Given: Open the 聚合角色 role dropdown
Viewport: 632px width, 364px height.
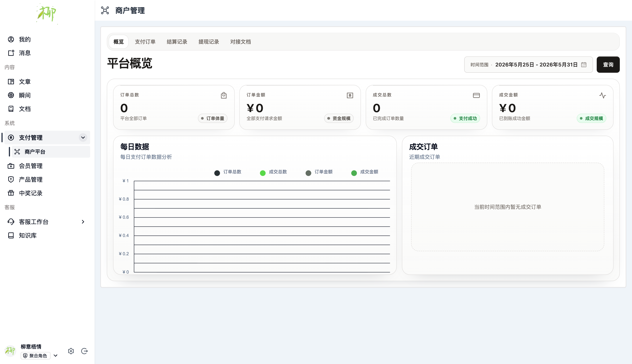Looking at the screenshot, I should 40,356.
